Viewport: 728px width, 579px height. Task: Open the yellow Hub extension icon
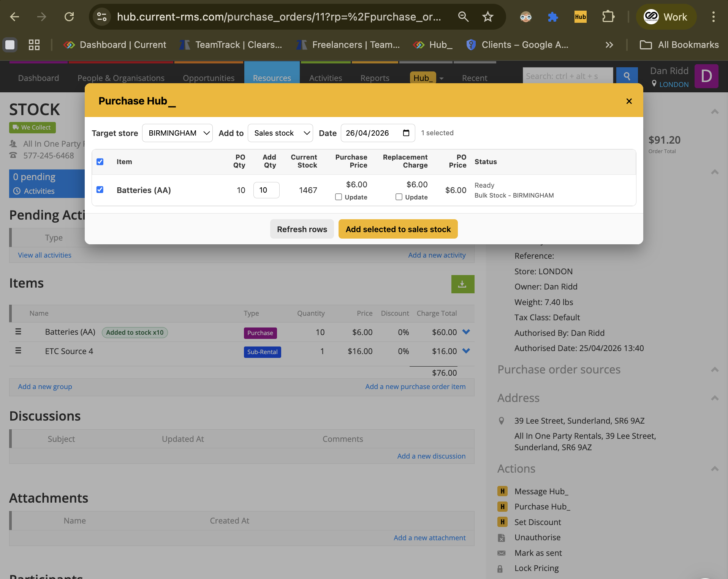pyautogui.click(x=580, y=17)
